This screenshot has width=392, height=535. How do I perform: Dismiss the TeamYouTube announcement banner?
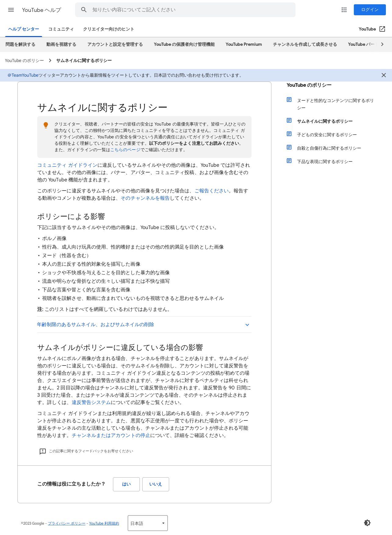click(x=384, y=75)
